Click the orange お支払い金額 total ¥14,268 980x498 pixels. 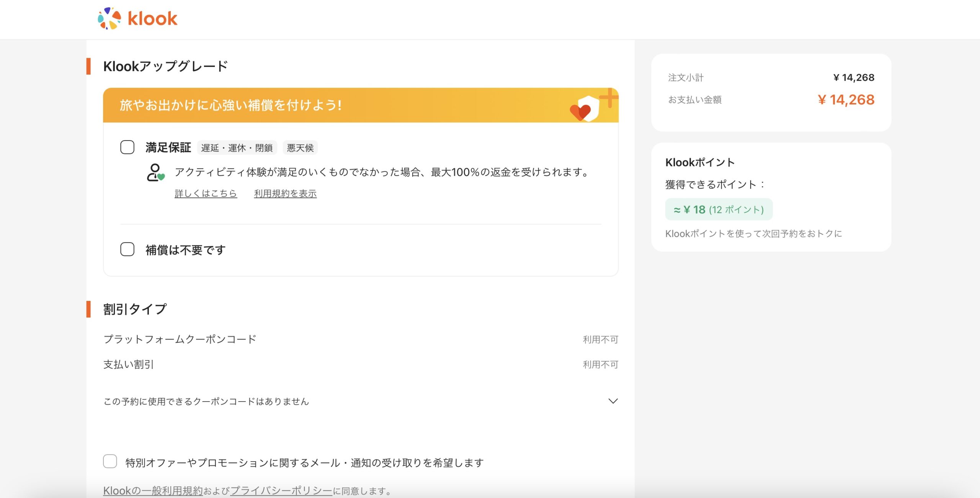point(846,100)
